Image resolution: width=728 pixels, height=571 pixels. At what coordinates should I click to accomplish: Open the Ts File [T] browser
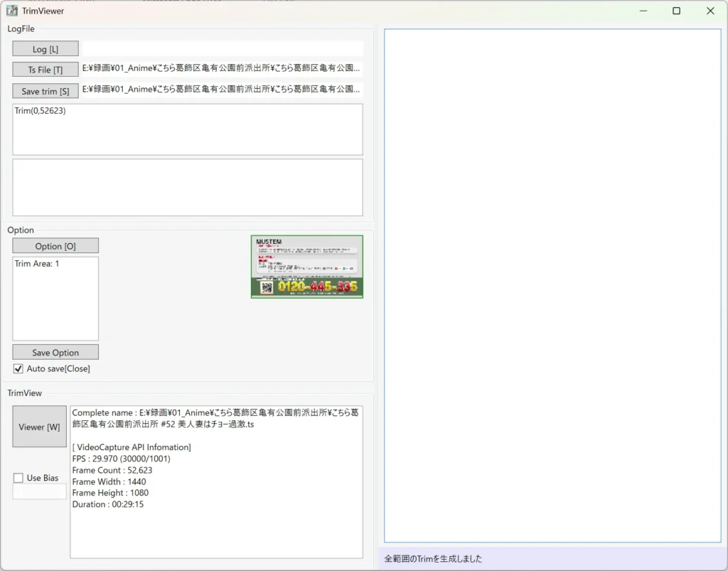[45, 70]
